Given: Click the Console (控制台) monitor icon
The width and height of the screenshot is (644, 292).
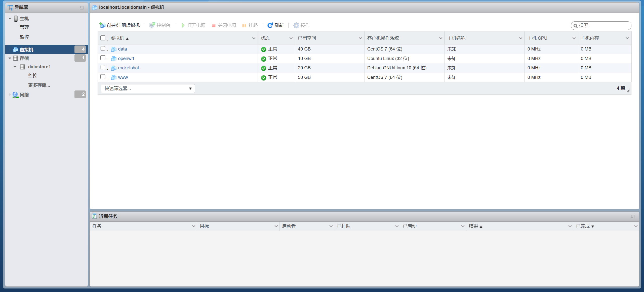Looking at the screenshot, I should click(152, 25).
